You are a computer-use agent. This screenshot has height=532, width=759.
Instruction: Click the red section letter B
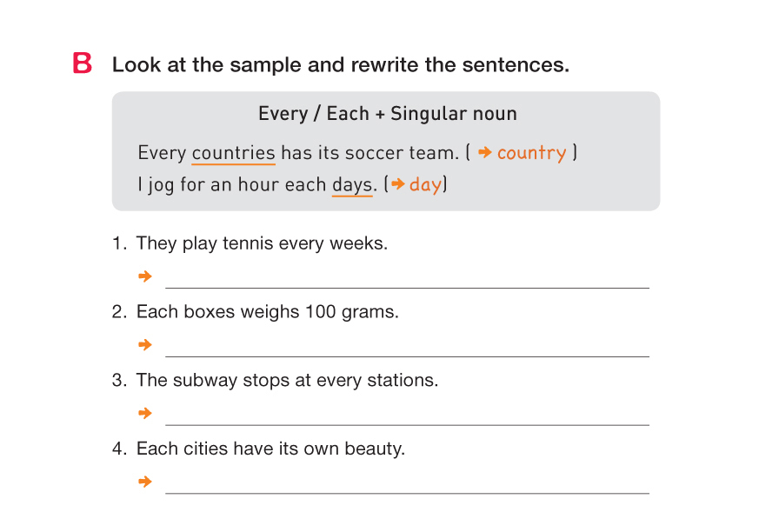[83, 63]
